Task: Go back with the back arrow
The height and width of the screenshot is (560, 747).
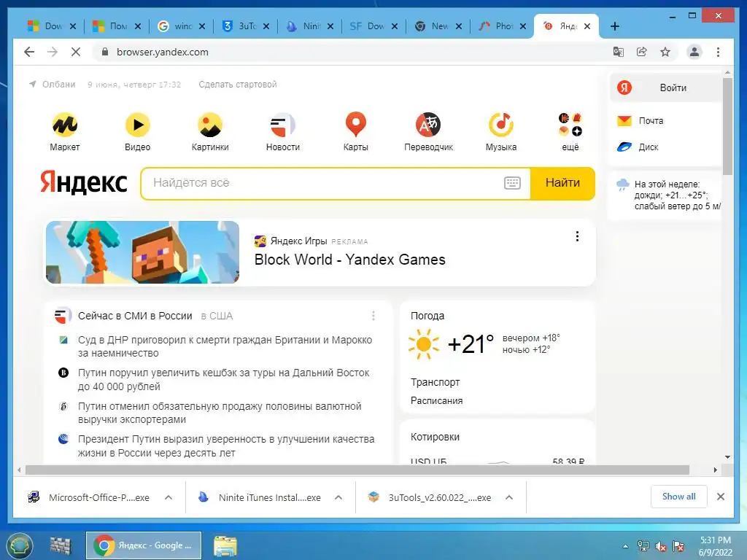Action: click(29, 52)
